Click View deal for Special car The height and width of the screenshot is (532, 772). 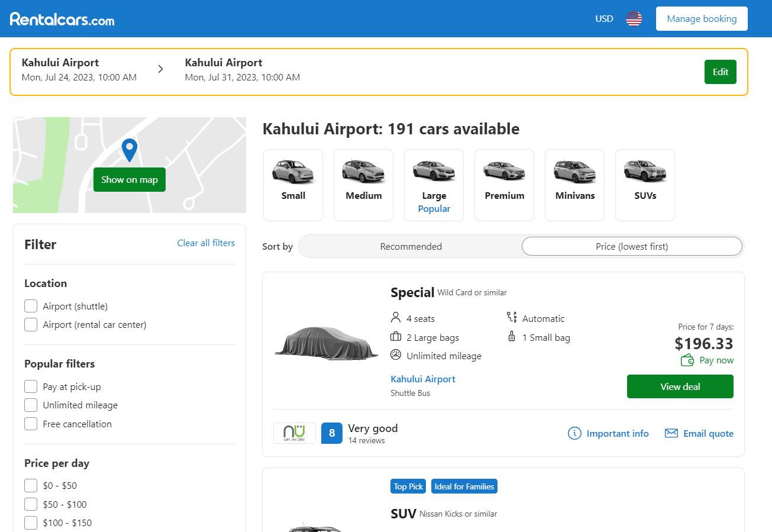[x=680, y=386]
